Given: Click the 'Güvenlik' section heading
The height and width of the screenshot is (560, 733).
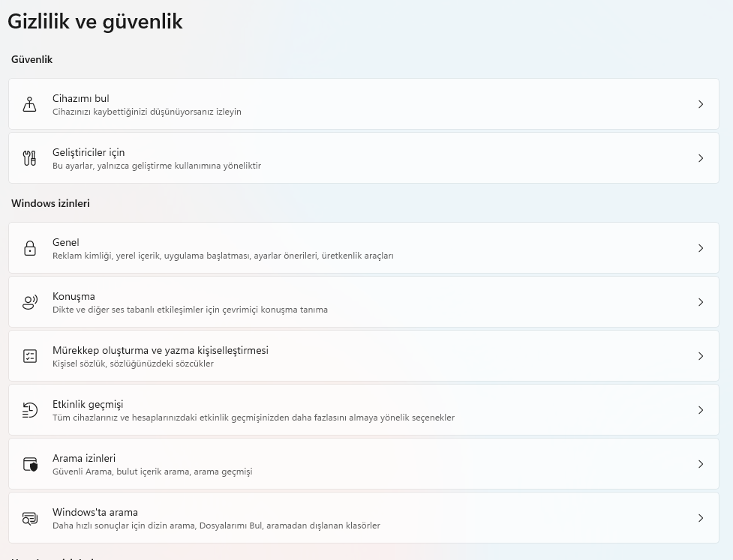Looking at the screenshot, I should [32, 59].
